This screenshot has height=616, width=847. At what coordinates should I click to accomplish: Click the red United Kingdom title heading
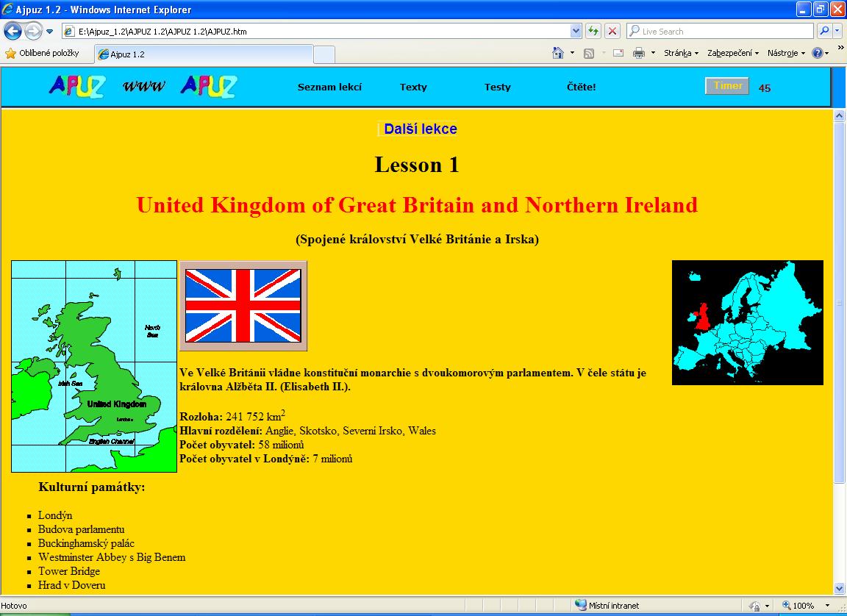(x=417, y=205)
